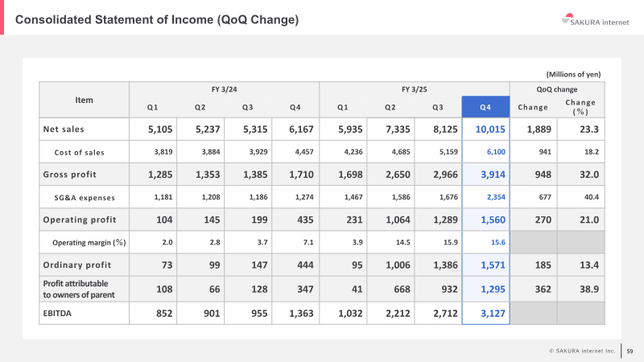Screen dimensions: 644x362
Task: Click the FY 3/25 group header
Action: (415, 89)
